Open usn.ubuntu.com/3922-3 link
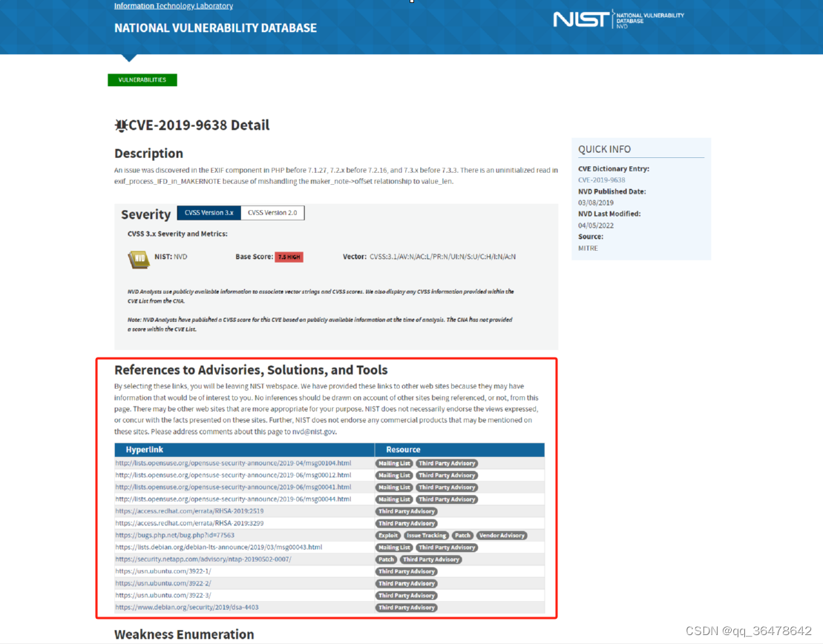 pyautogui.click(x=163, y=595)
